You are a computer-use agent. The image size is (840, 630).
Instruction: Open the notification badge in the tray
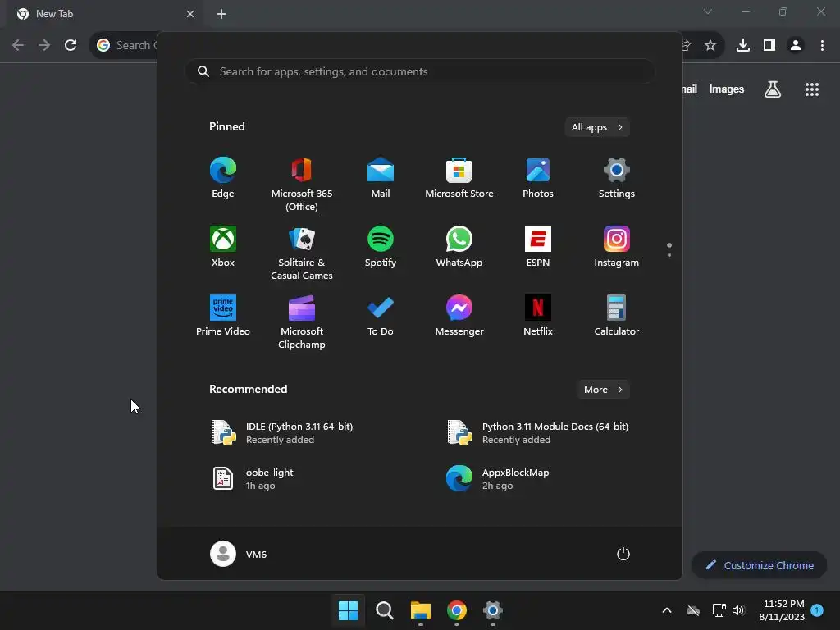tap(817, 610)
